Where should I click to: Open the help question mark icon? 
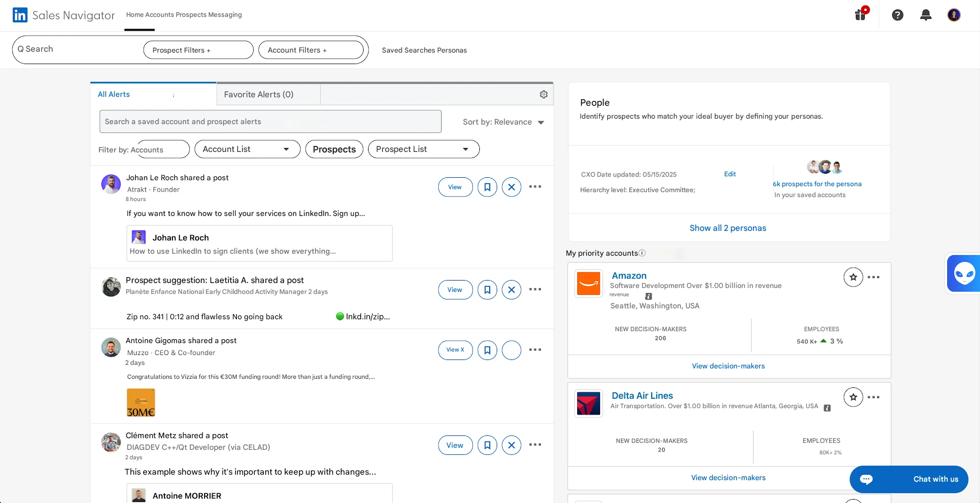tap(898, 15)
